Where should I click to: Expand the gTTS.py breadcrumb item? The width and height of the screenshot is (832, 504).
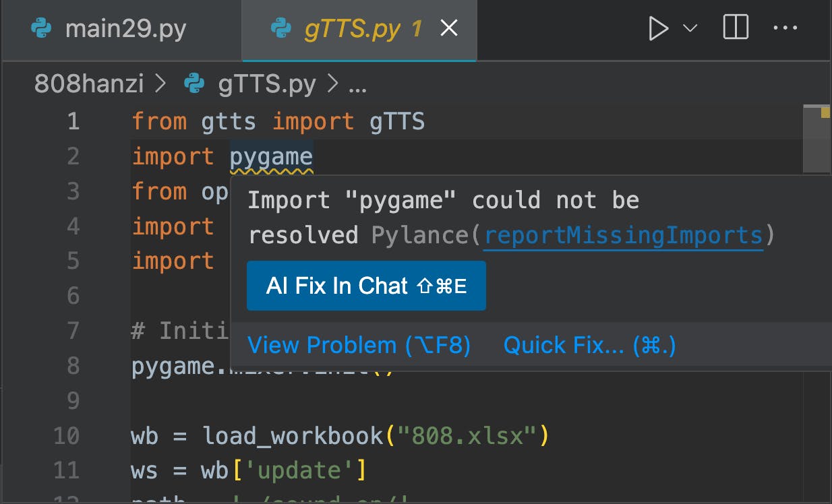[267, 84]
